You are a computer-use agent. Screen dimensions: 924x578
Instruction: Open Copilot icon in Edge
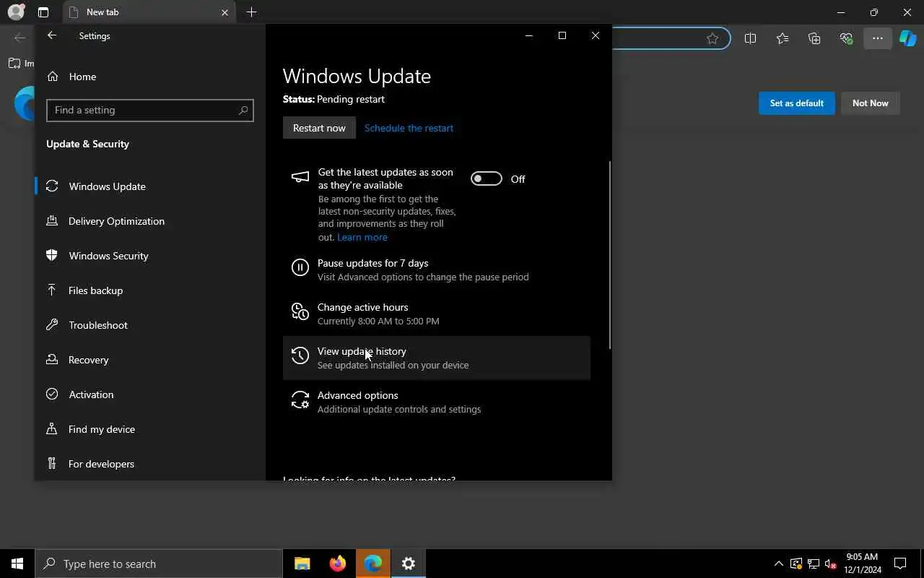[907, 38]
